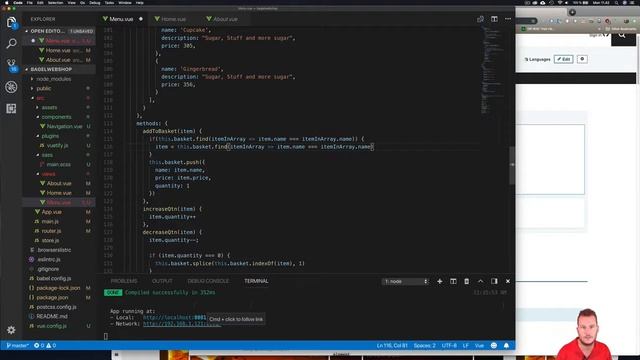Open vuetify.js in the plugins folder

tap(56, 145)
